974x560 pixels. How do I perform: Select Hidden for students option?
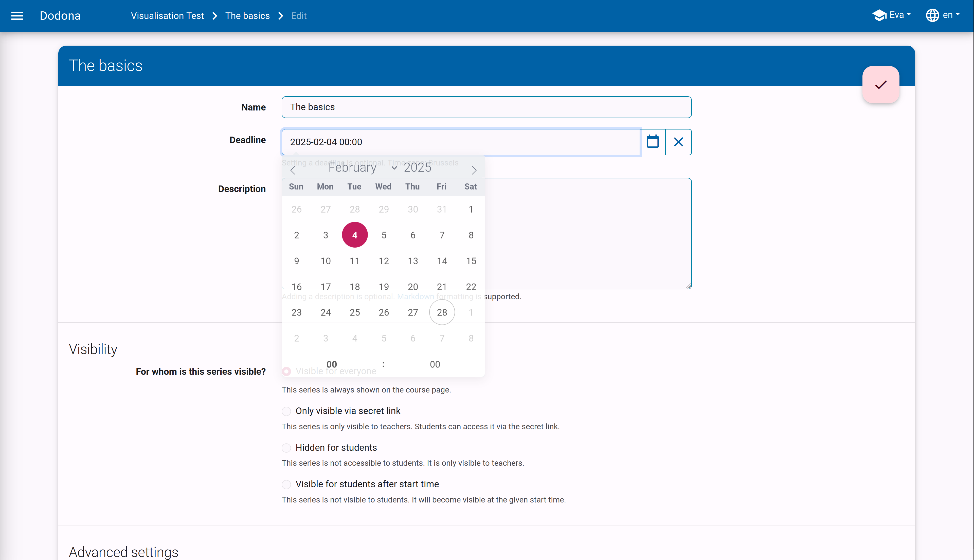[286, 448]
